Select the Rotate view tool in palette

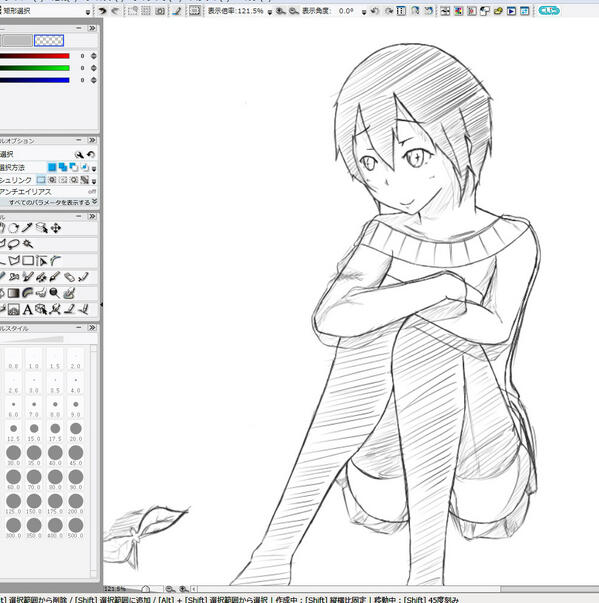13,228
